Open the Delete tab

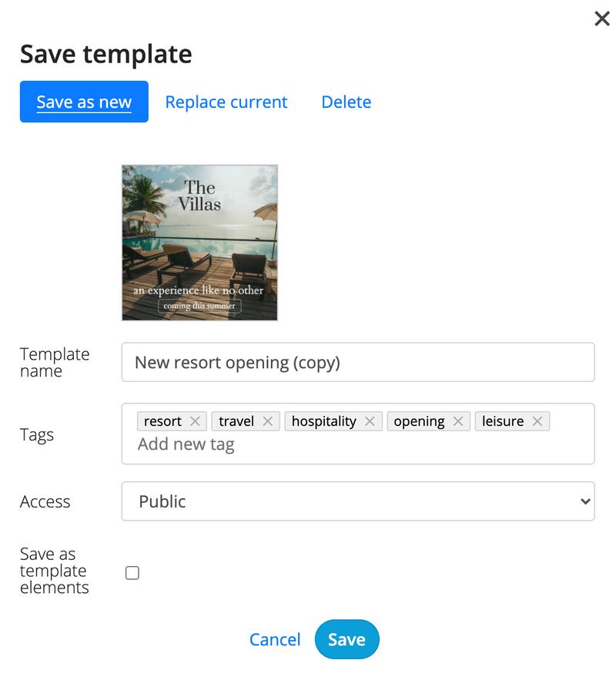click(346, 102)
